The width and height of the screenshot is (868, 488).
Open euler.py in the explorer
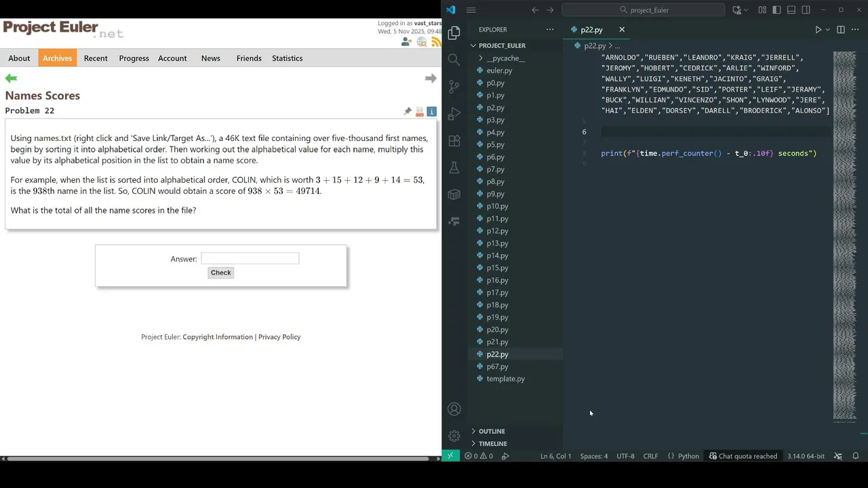(499, 70)
